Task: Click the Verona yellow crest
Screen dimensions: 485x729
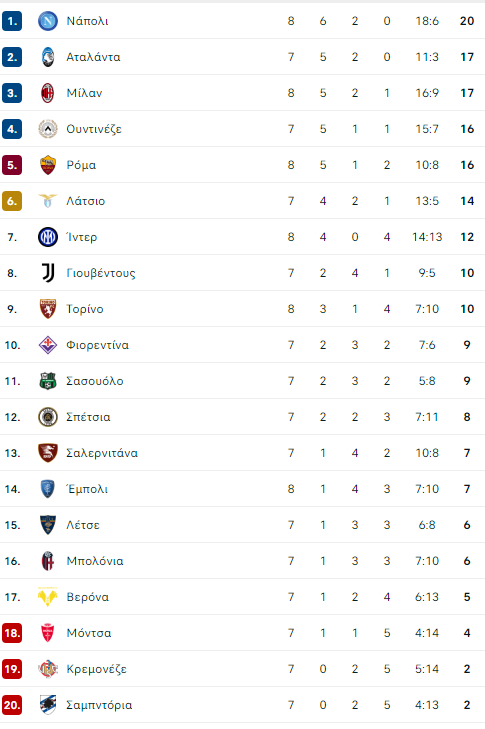Action: 47,597
